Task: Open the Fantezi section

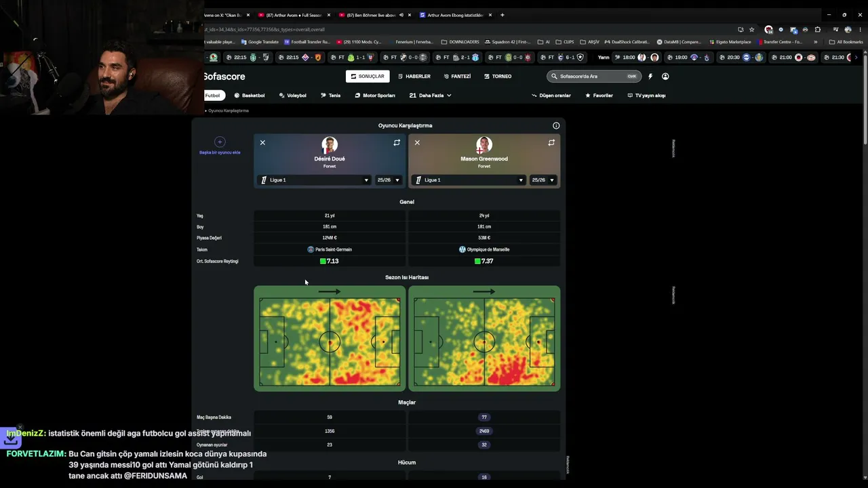Action: [x=457, y=76]
